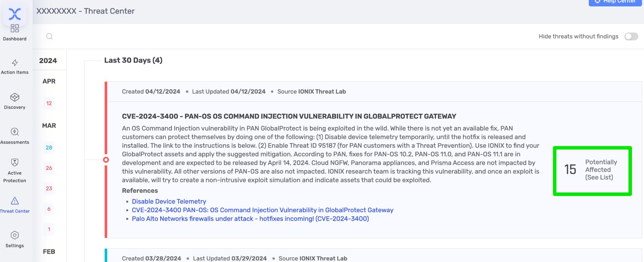Open the Dashboard icon in sidebar
The height and width of the screenshot is (262, 644).
[15, 29]
